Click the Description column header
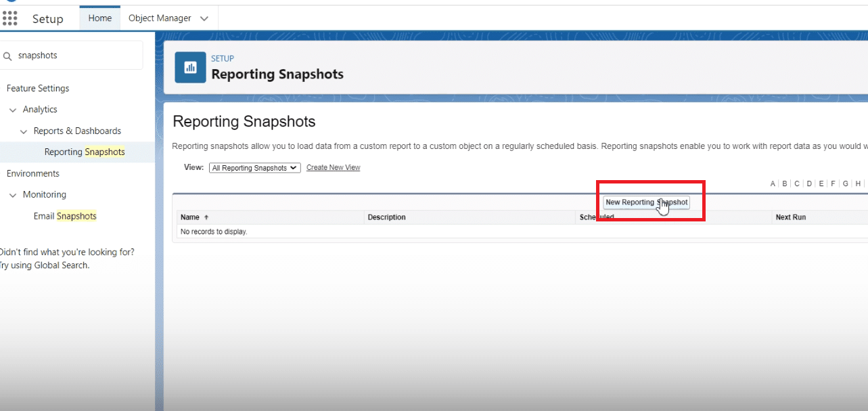The width and height of the screenshot is (868, 411). coord(386,217)
